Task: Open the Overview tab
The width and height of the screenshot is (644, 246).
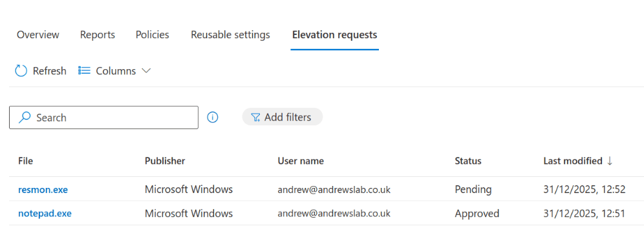Action: 38,35
